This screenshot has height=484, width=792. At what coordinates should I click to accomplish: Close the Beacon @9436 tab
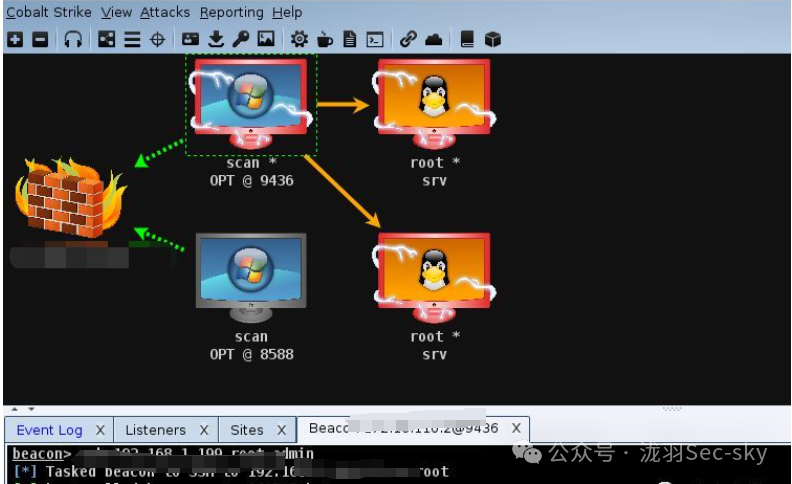(516, 428)
